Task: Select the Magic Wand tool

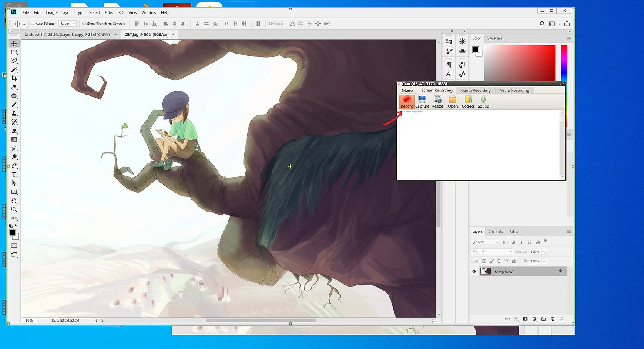Action: click(x=14, y=69)
